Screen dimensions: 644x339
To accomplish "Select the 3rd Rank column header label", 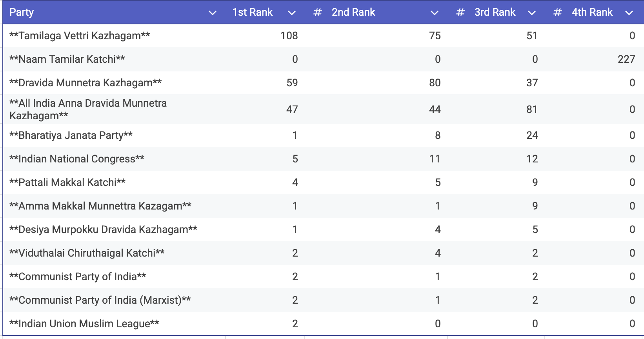I will [x=495, y=12].
